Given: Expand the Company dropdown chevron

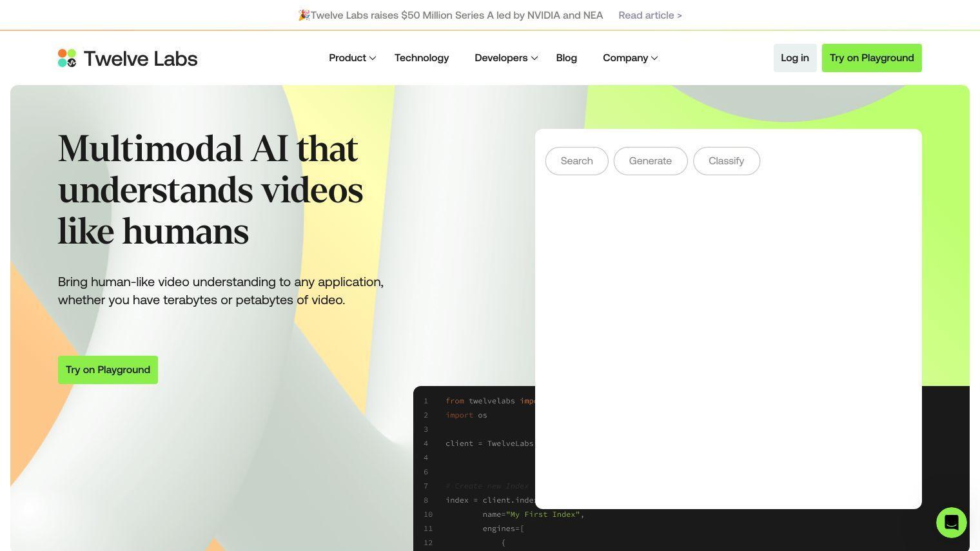Looking at the screenshot, I should 654,58.
